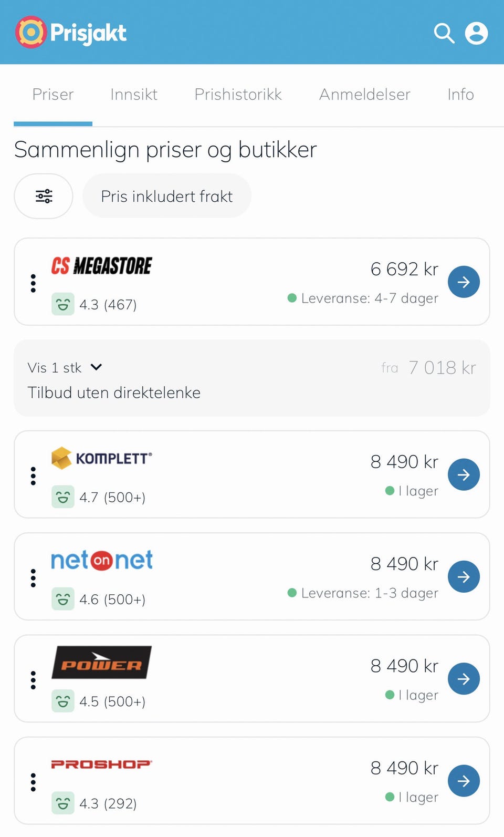Switch to the Innsikt tab

click(134, 95)
